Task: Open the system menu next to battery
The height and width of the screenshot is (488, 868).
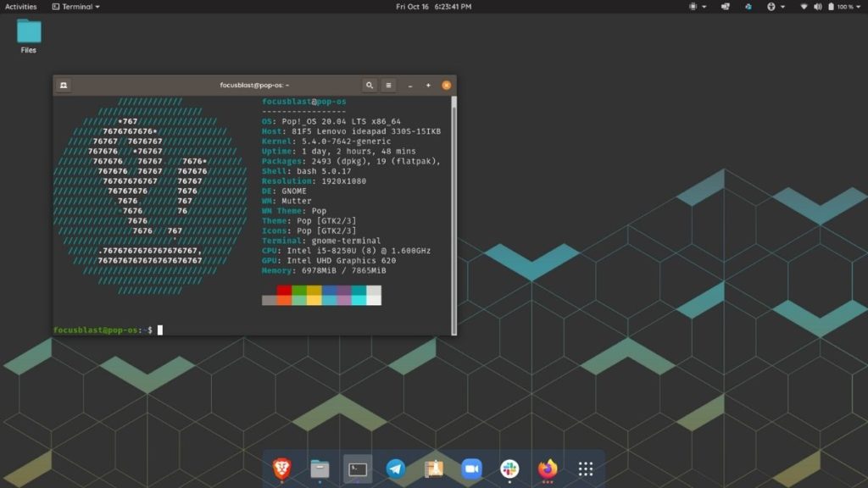Action: click(x=857, y=7)
